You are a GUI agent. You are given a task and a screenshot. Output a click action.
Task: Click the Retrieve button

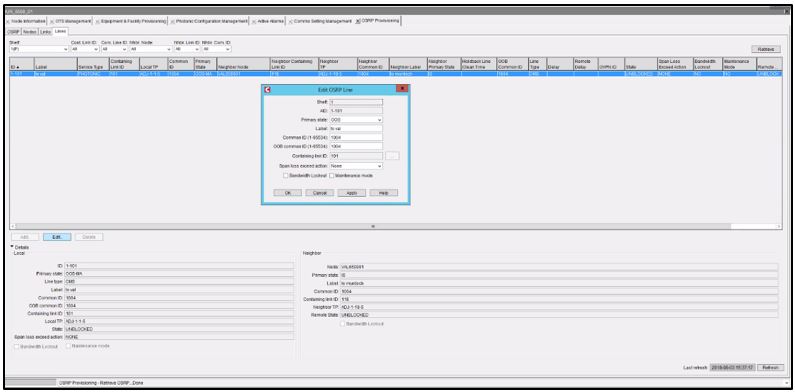(x=766, y=49)
